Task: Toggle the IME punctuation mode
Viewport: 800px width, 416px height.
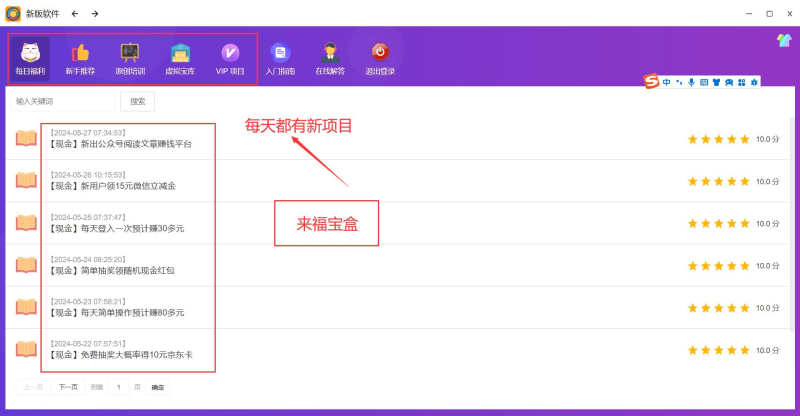Action: point(679,82)
